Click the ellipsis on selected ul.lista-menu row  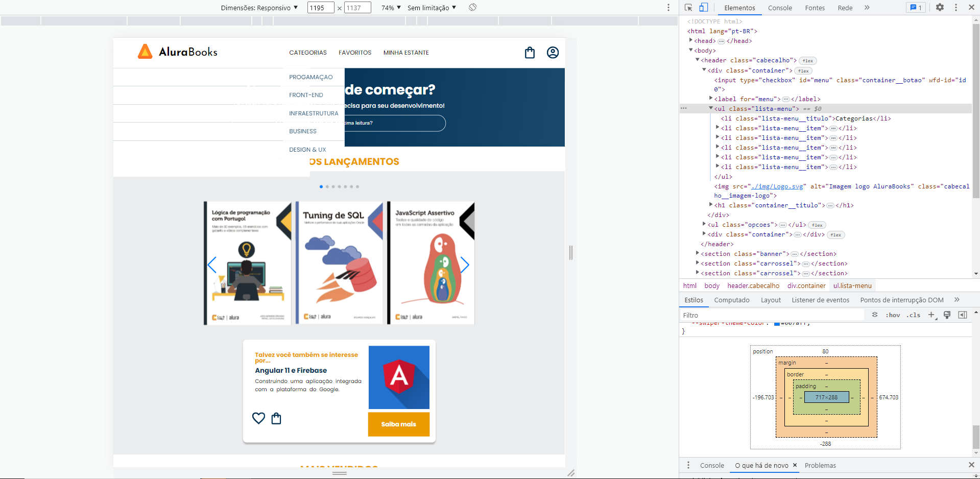click(x=684, y=108)
